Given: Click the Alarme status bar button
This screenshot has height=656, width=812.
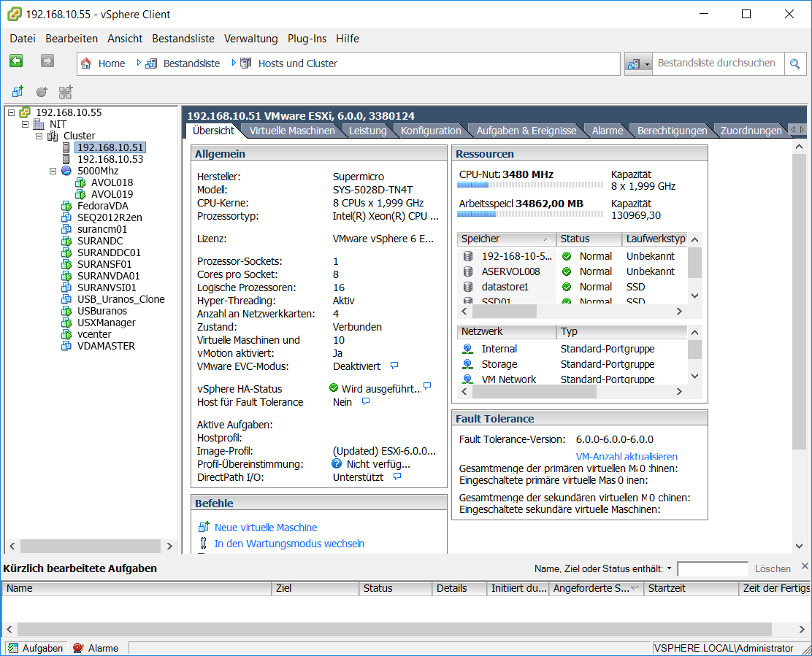Looking at the screenshot, I should (96, 648).
